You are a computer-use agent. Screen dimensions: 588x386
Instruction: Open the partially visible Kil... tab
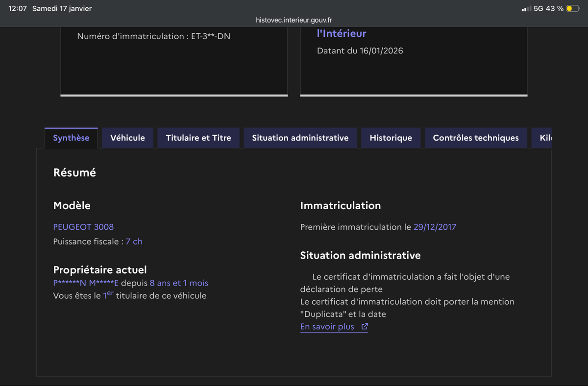pos(545,138)
